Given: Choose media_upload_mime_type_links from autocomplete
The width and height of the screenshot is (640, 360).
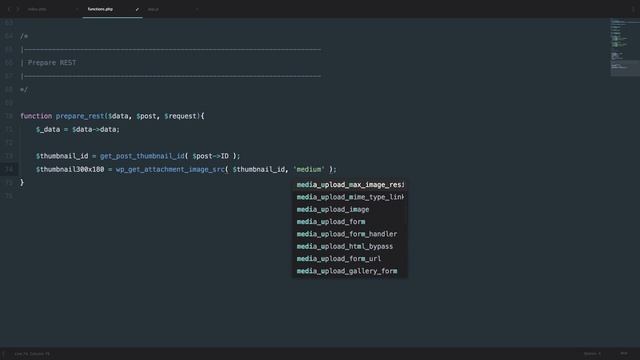Looking at the screenshot, I should 350,197.
